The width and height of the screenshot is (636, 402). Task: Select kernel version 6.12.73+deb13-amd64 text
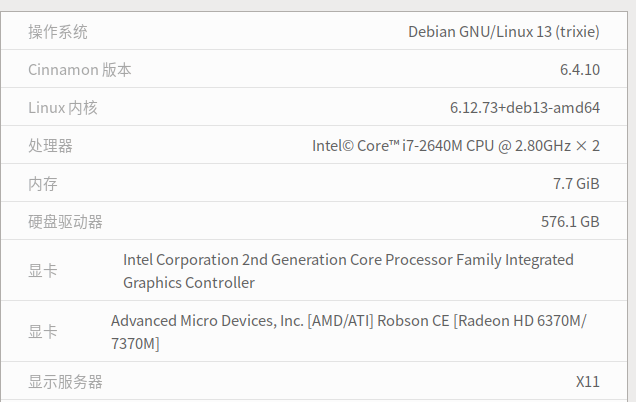524,108
